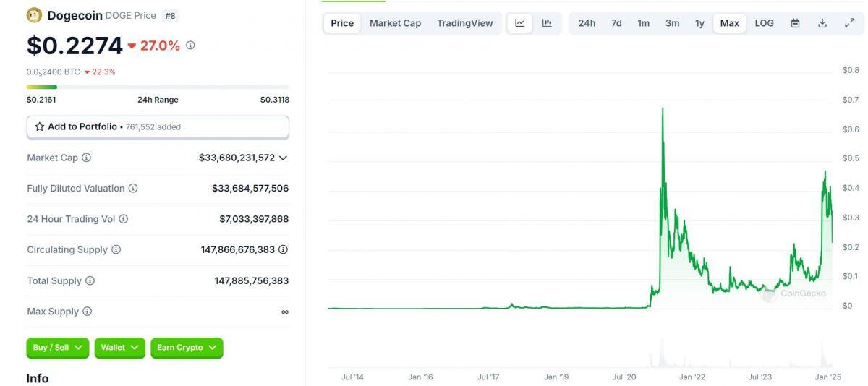Click info icon beside Circulating Supply label
The image size is (868, 386).
116,249
